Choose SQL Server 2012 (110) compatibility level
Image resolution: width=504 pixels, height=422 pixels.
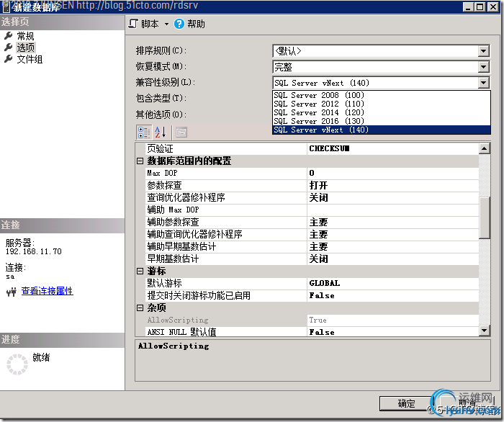click(x=381, y=104)
